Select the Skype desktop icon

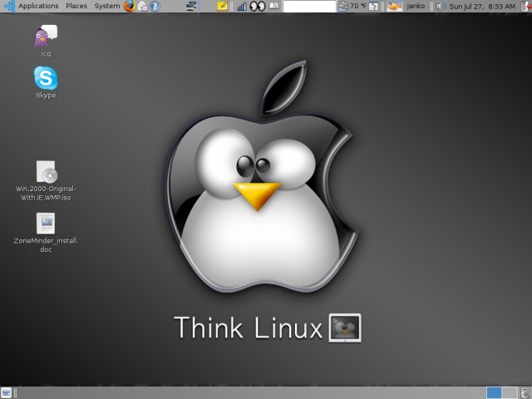46,82
